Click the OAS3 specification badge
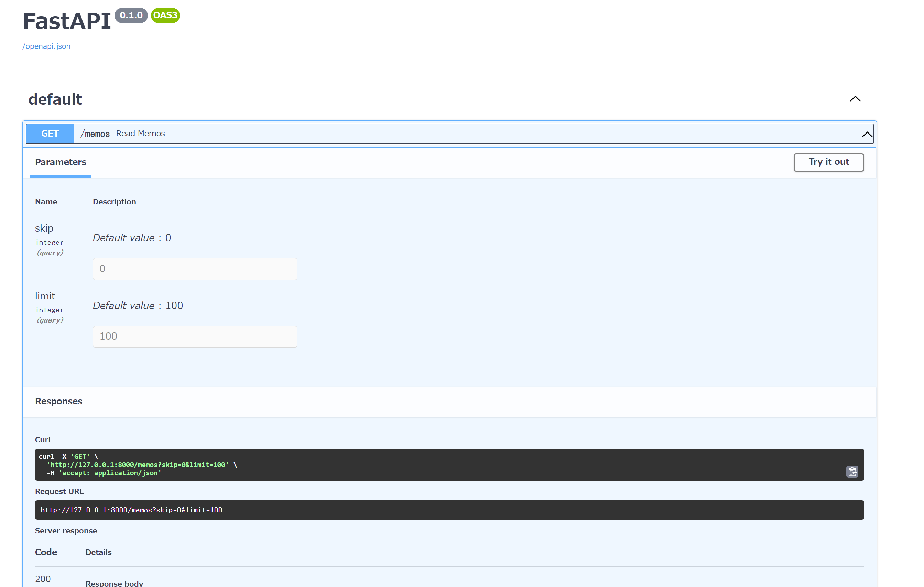Image resolution: width=924 pixels, height=587 pixels. coord(165,16)
